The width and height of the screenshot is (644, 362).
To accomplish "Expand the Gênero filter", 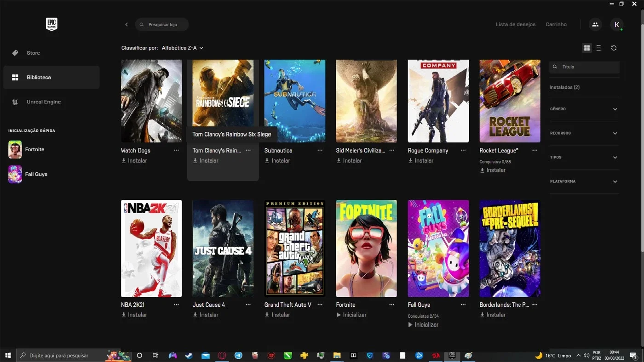I will (x=584, y=109).
